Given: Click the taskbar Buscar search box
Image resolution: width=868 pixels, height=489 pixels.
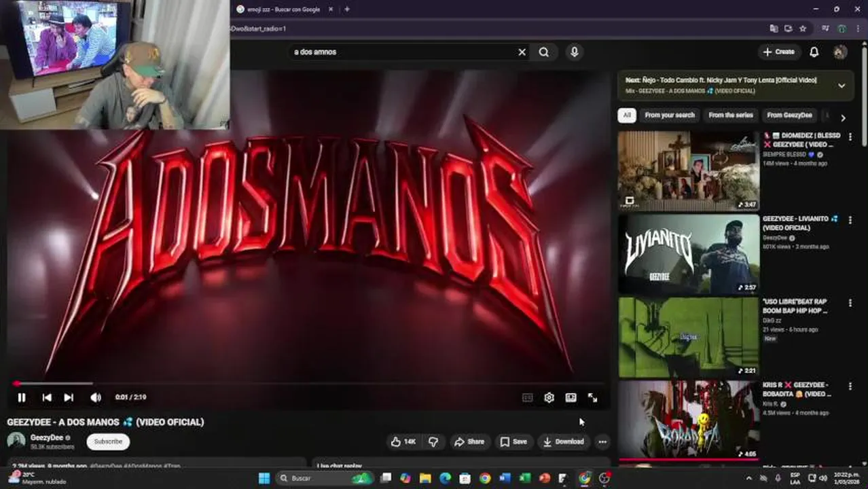Looking at the screenshot, I should click(325, 478).
